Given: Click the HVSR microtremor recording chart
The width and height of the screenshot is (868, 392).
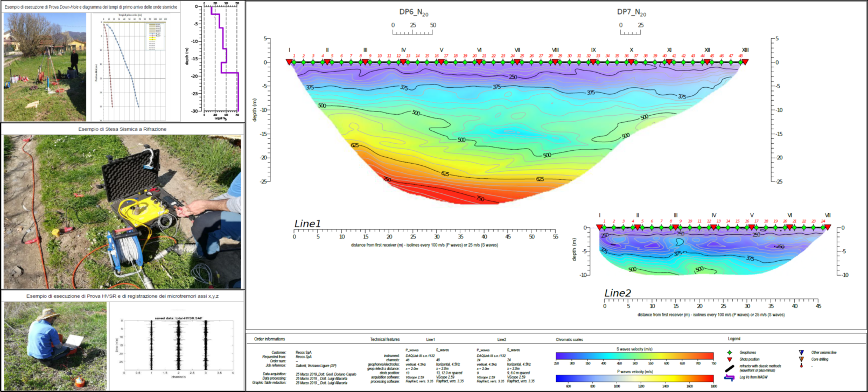Looking at the screenshot, I should coord(177,346).
